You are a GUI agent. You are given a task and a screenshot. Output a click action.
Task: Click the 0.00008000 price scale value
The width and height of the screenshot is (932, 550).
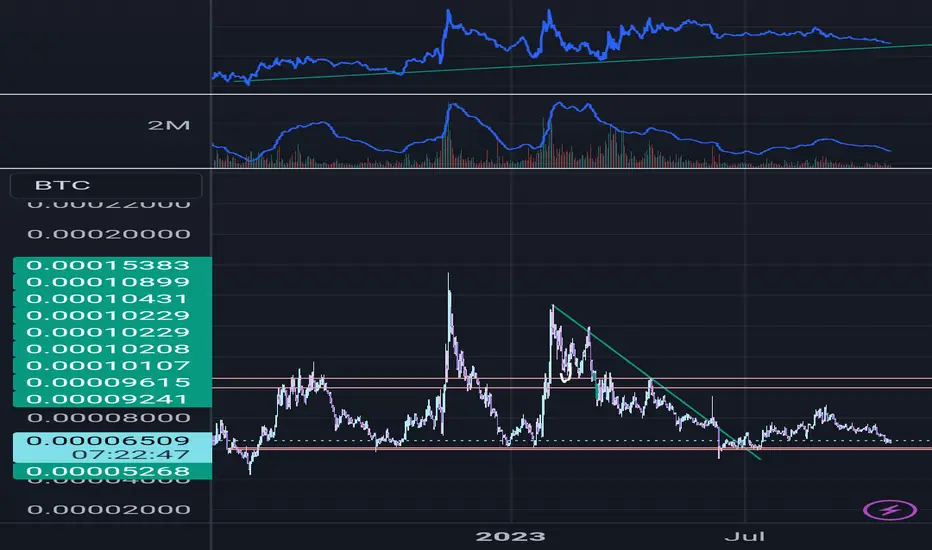click(x=109, y=418)
